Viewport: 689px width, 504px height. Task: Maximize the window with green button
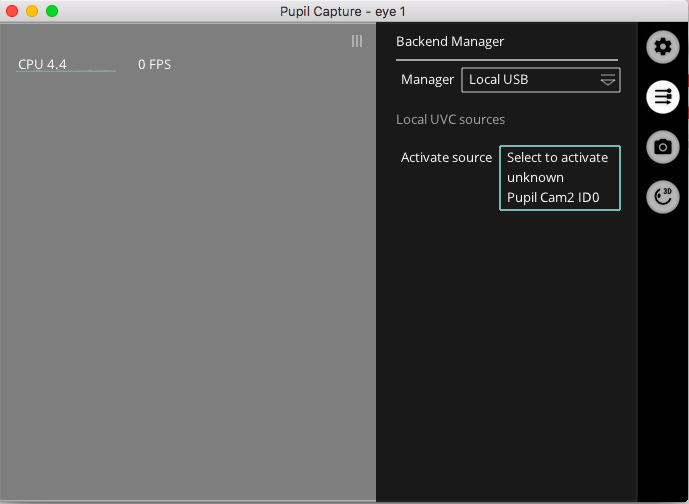point(52,11)
